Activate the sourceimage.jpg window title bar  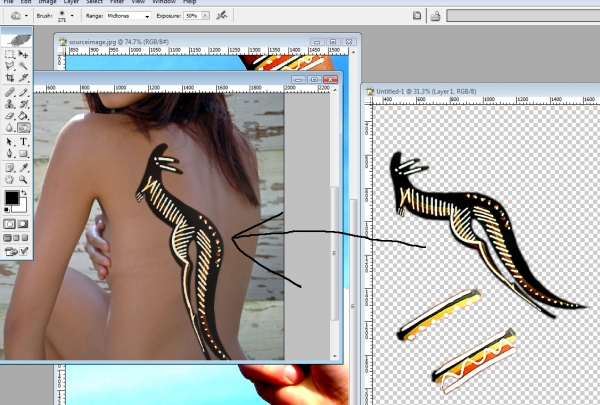[x=184, y=41]
